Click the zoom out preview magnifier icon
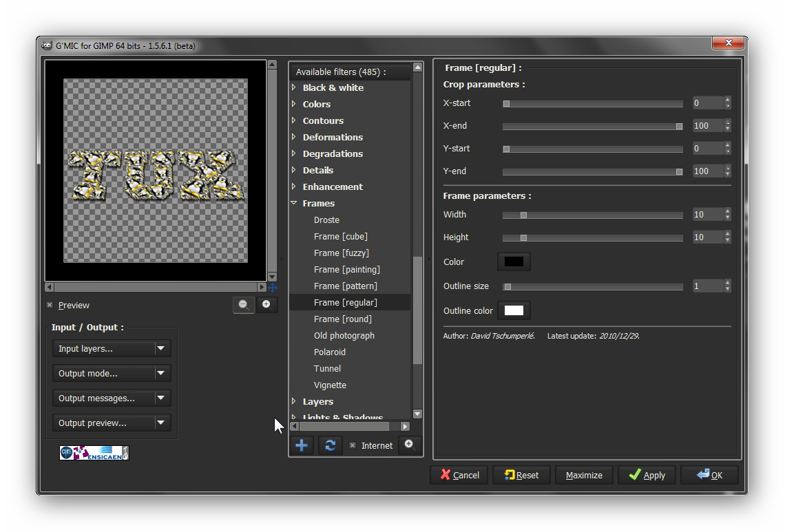Viewport: 785px width, 532px height. (243, 304)
